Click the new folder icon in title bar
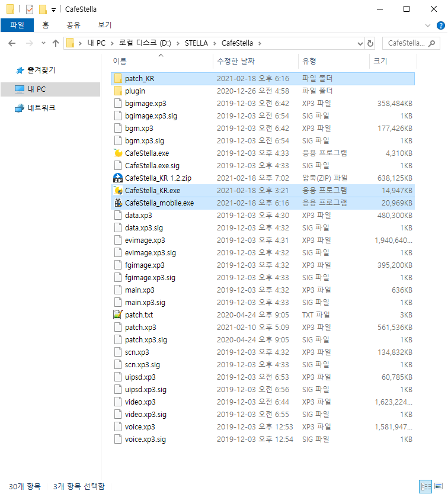Screen dimensions: 448x494 pos(43,9)
